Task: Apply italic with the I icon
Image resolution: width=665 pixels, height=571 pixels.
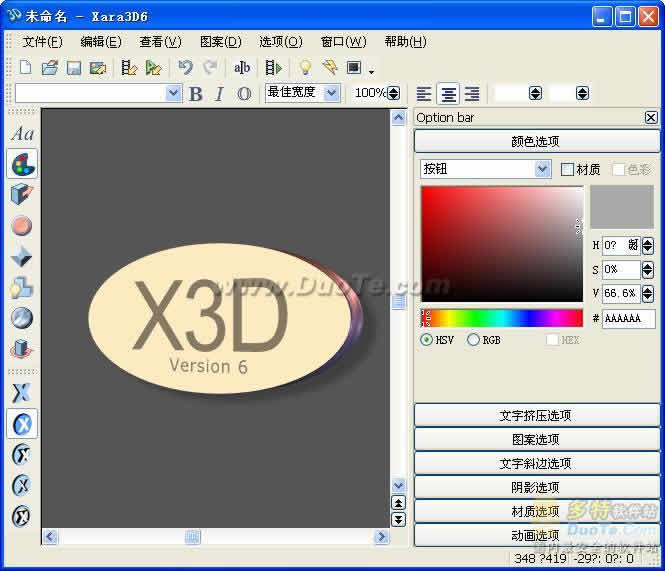Action: click(219, 94)
